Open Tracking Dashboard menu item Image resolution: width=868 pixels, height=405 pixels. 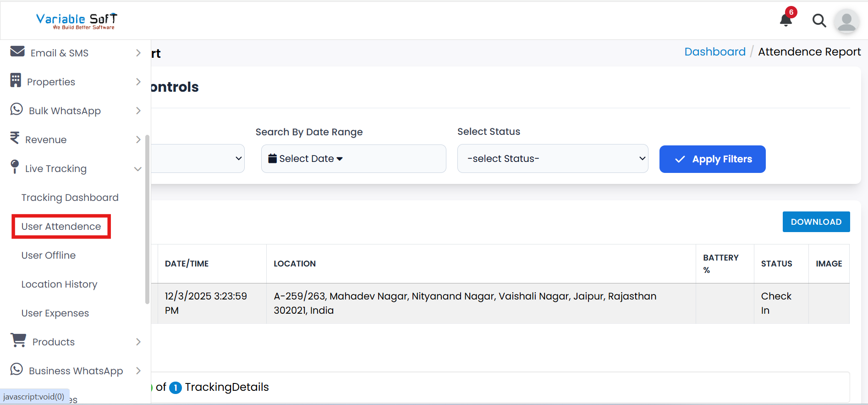pos(70,198)
